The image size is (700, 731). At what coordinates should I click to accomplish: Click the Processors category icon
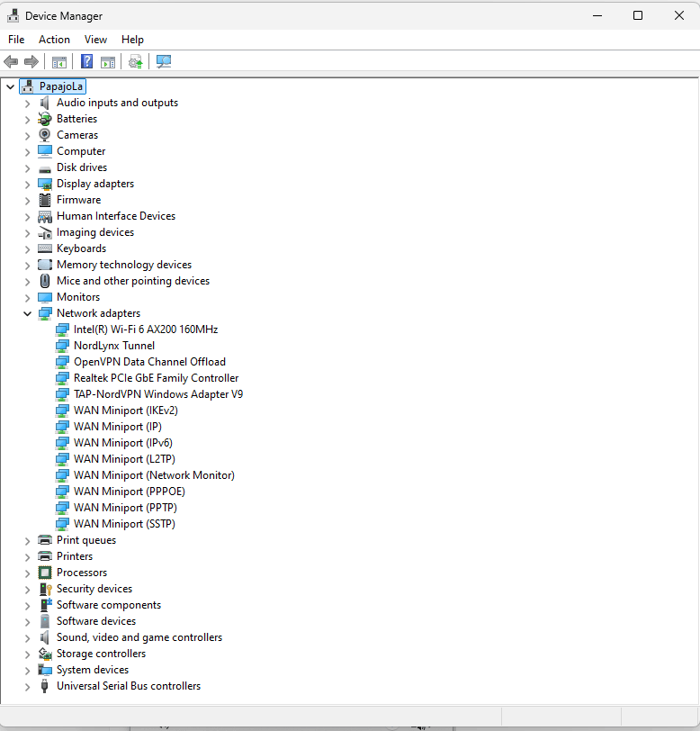point(45,573)
